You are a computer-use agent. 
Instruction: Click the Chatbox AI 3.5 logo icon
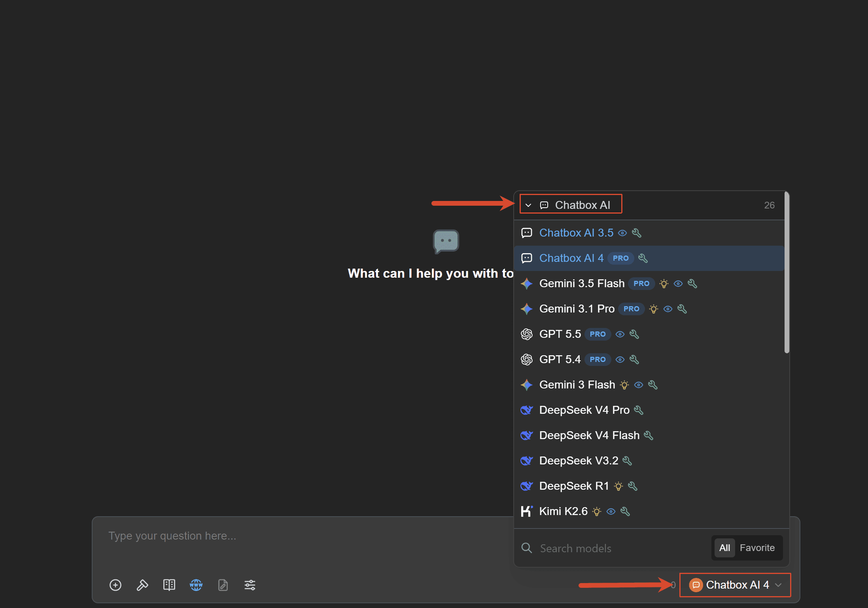[527, 233]
